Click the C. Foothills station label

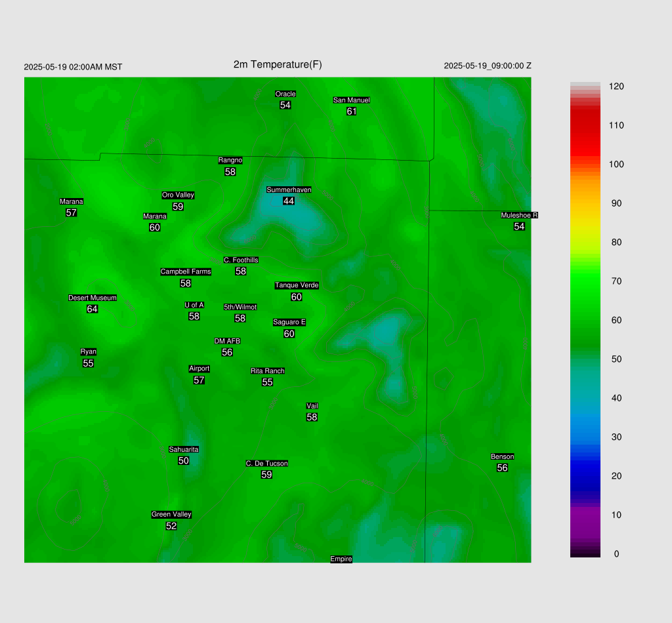241,260
